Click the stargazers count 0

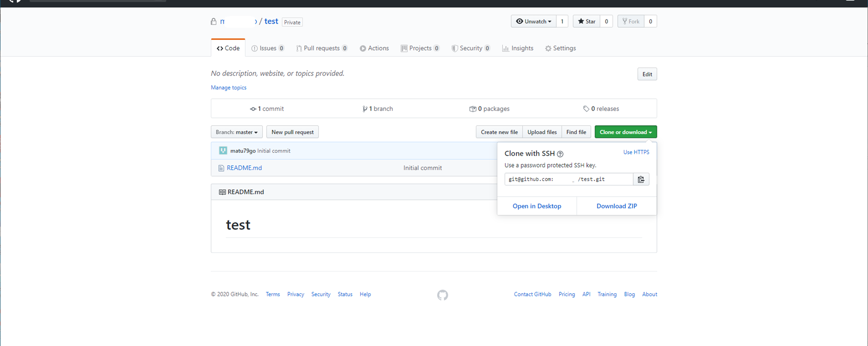(x=606, y=21)
